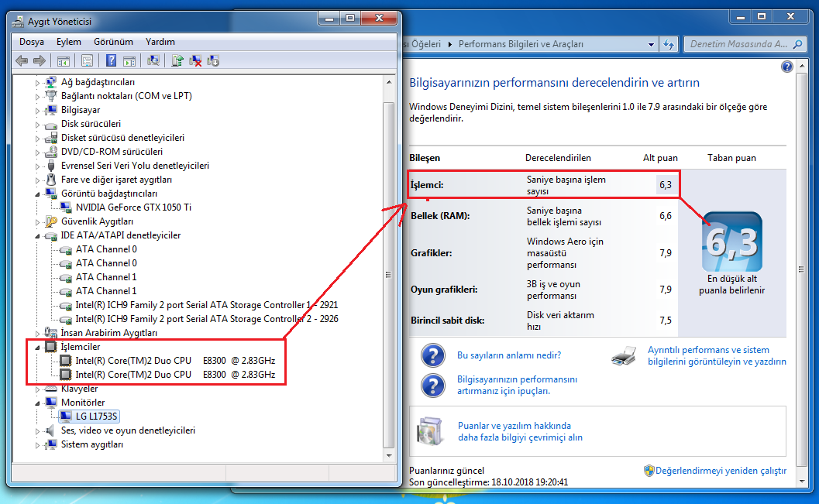Collapse the Monitörler node
Screen dimensions: 819x504
pos(37,403)
